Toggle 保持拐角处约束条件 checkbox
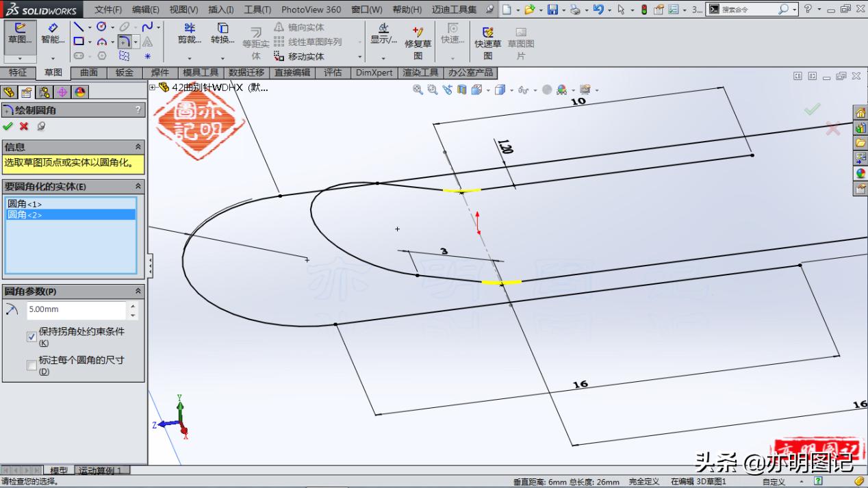Viewport: 868px width, 488px height. tap(31, 336)
